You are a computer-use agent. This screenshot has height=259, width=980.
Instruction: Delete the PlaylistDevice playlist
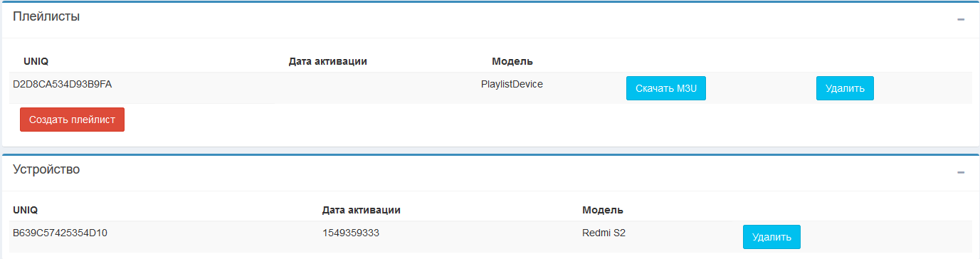(x=845, y=88)
